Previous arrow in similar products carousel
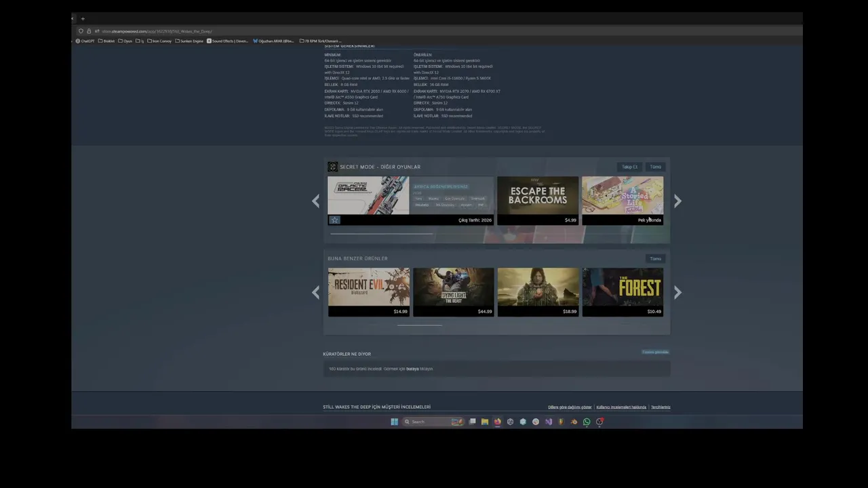The image size is (868, 488). click(x=315, y=292)
